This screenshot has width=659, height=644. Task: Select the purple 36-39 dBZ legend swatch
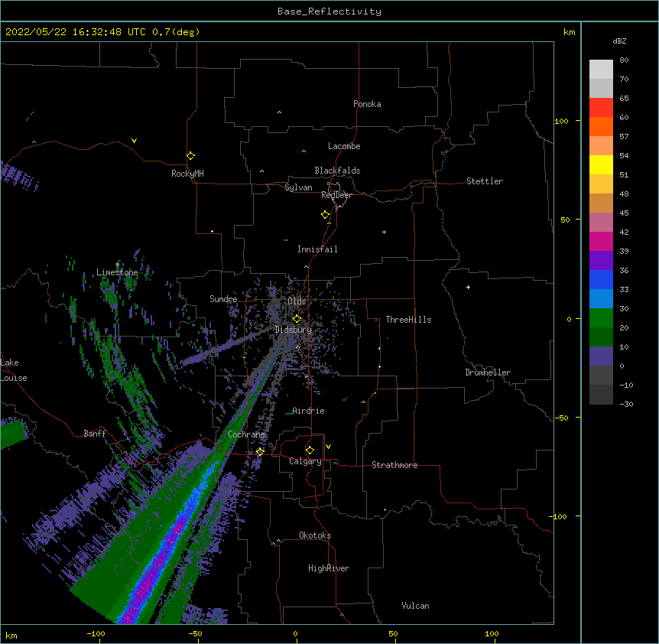point(601,261)
